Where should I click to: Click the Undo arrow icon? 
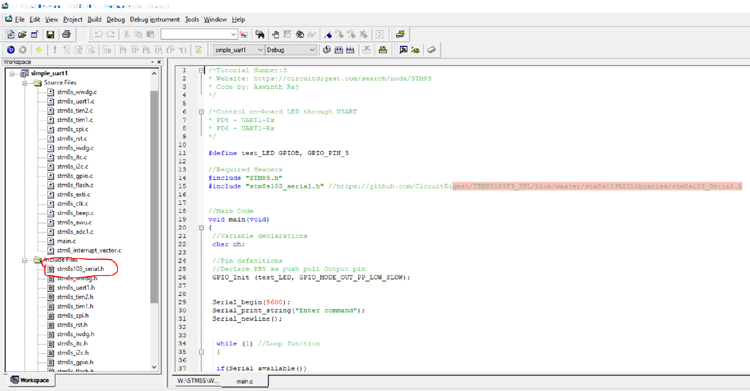tap(99, 34)
